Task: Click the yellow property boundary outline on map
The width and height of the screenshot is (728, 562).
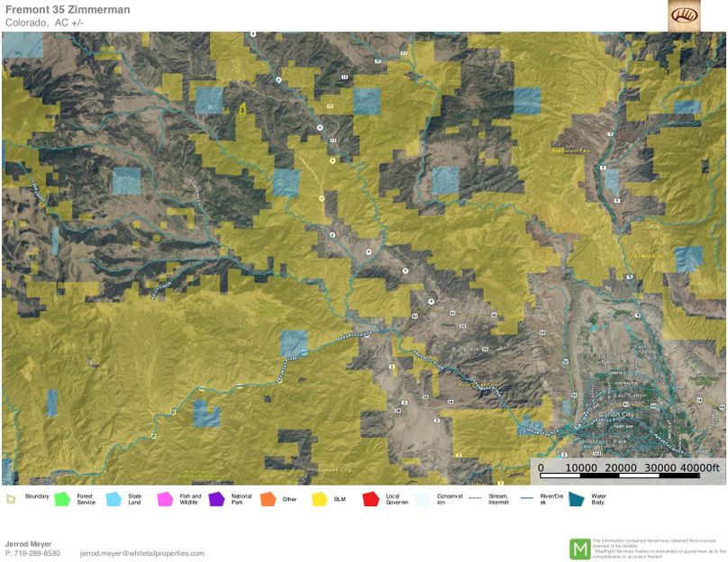Action: (x=242, y=109)
